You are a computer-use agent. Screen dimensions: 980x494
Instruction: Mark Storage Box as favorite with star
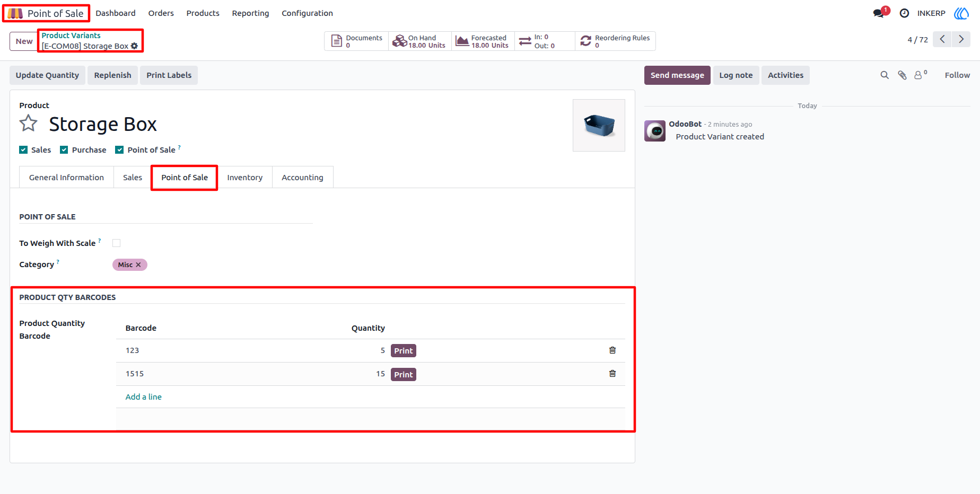29,124
